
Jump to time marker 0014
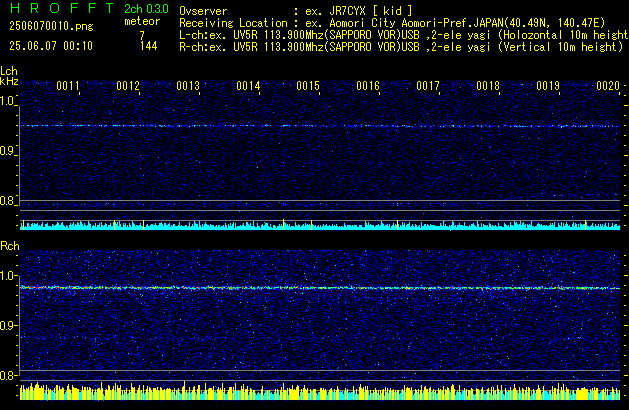pyautogui.click(x=248, y=86)
